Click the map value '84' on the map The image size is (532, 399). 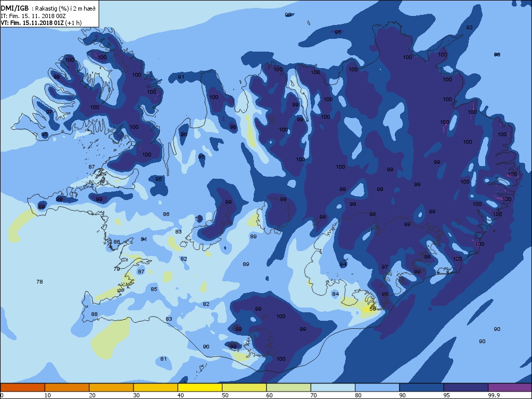335,294
